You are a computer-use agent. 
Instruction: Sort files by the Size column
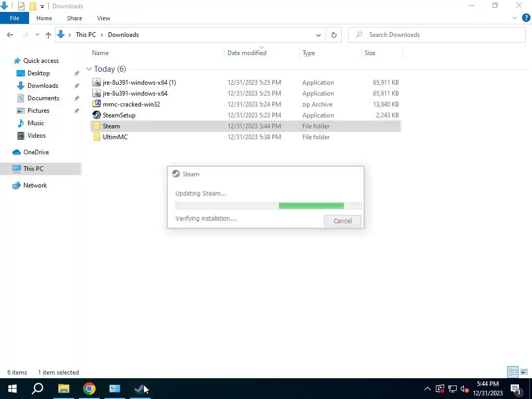coord(370,53)
